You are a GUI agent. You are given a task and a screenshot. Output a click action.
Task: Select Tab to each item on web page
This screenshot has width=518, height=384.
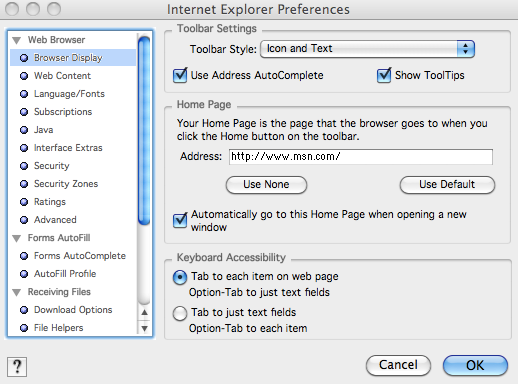pyautogui.click(x=180, y=277)
